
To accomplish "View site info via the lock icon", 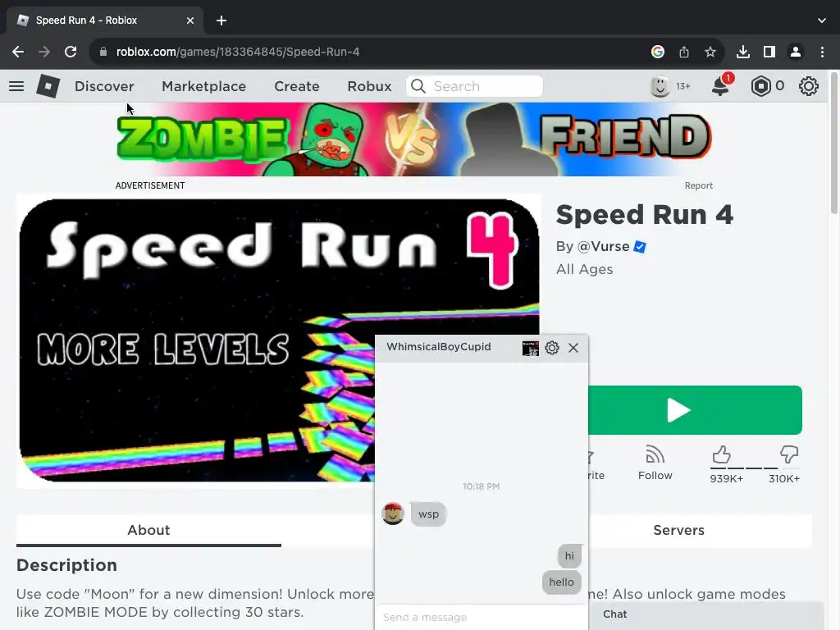I will [x=103, y=52].
